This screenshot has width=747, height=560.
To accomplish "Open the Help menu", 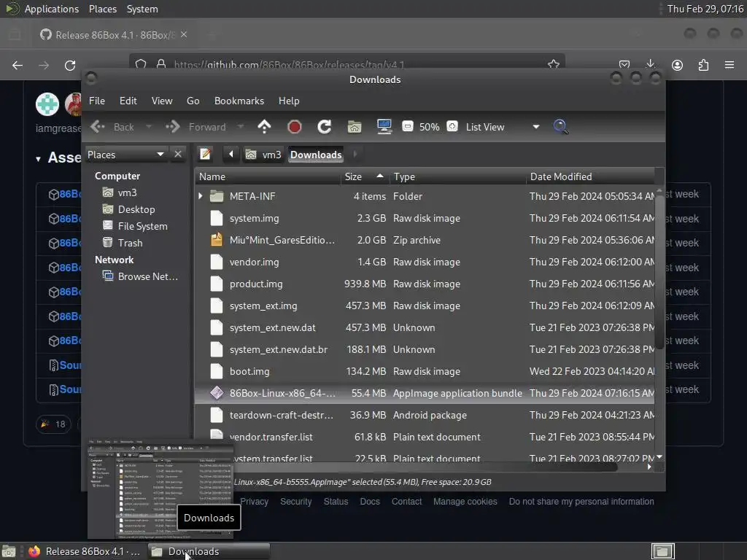I will (x=289, y=101).
